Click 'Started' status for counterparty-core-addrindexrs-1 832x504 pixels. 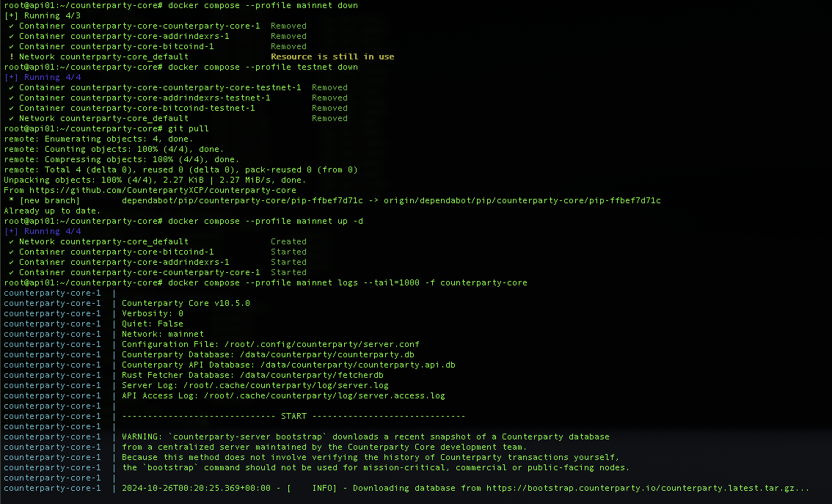(288, 262)
